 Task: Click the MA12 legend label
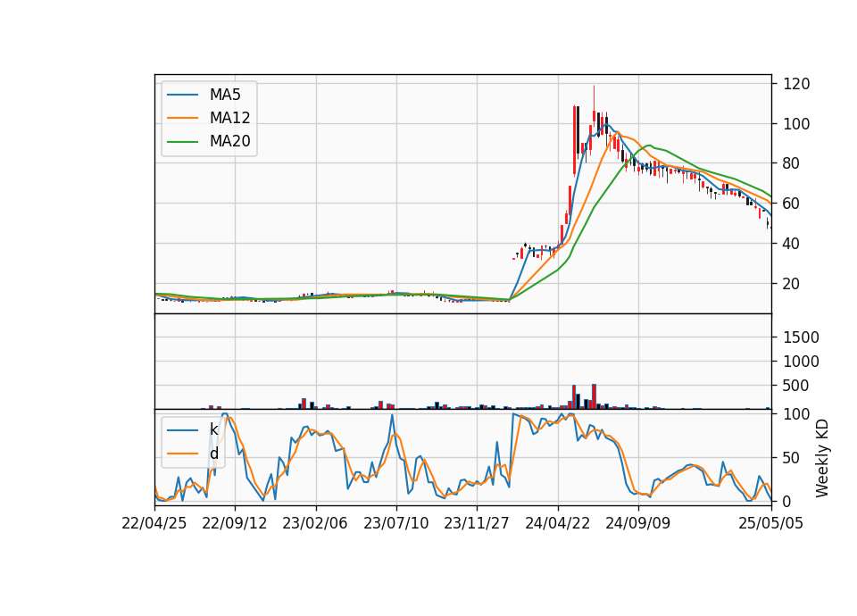click(229, 118)
